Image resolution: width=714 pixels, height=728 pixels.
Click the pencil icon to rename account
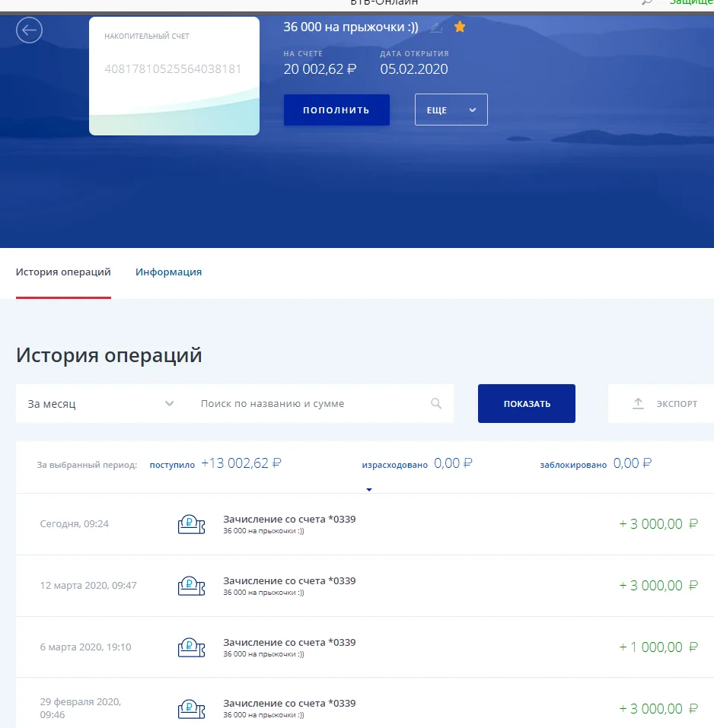point(436,26)
